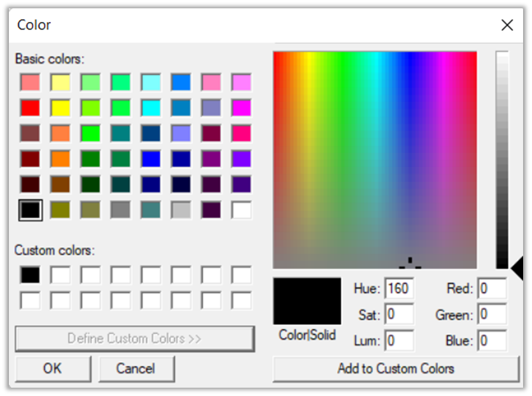
Task: Click the Hue value input field
Action: (398, 289)
